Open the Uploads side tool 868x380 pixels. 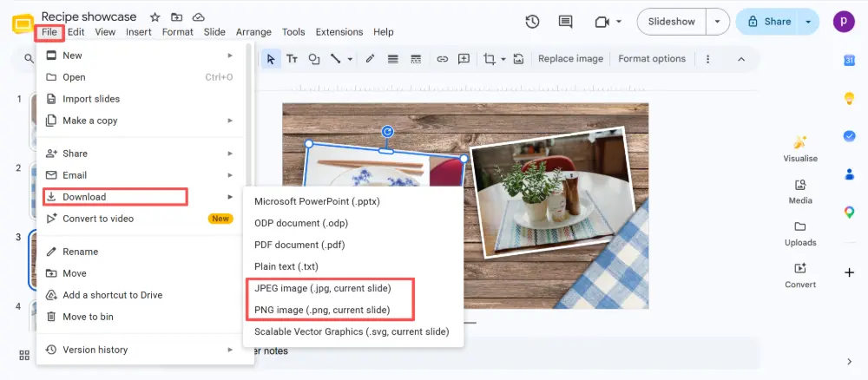tap(800, 233)
